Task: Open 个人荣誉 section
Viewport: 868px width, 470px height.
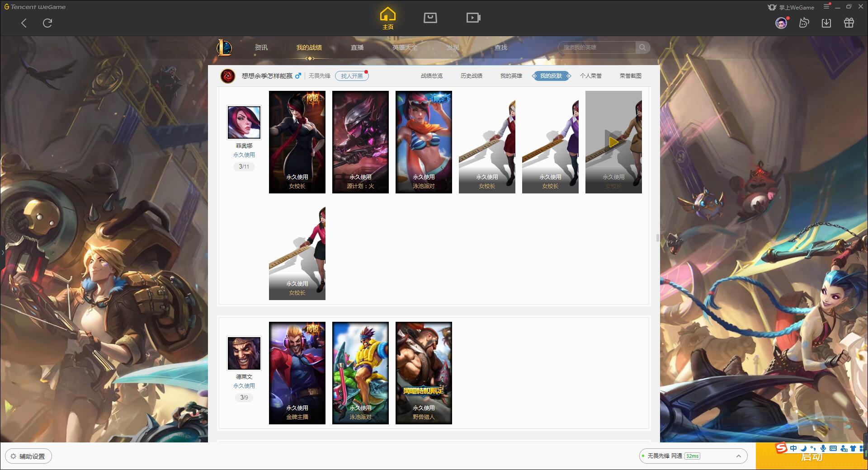Action: pos(591,76)
